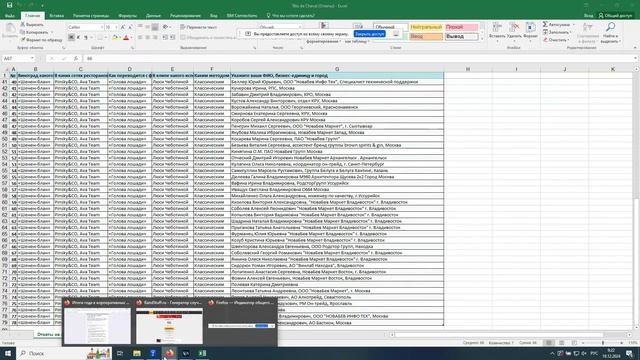Switch to the Рецензирование tab
Image resolution: width=640 pixels, height=360 pixels.
(x=185, y=16)
